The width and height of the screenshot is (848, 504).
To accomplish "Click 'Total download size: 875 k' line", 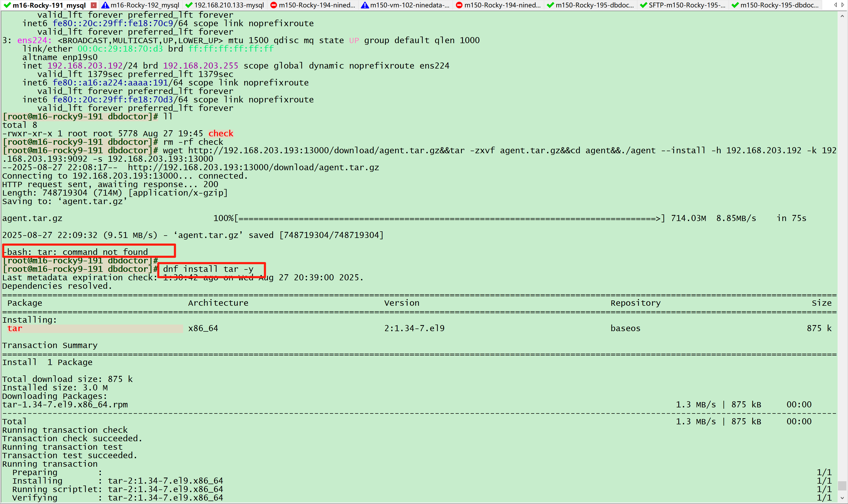I will point(67,379).
